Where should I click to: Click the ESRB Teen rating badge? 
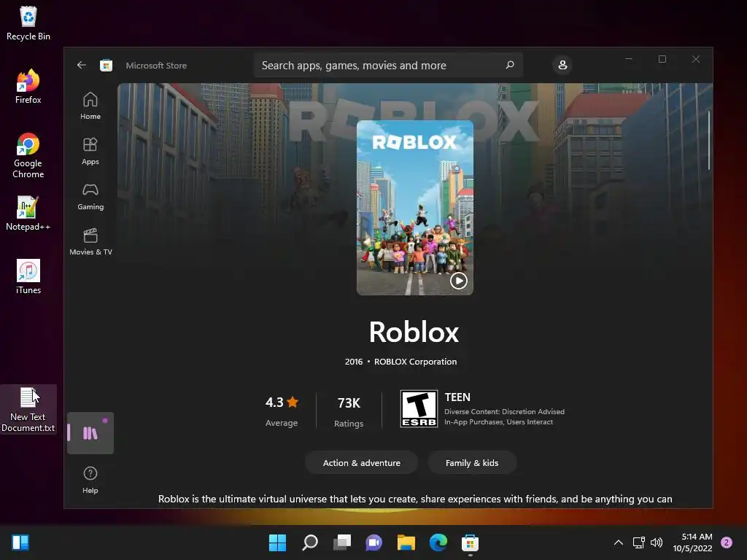(419, 408)
